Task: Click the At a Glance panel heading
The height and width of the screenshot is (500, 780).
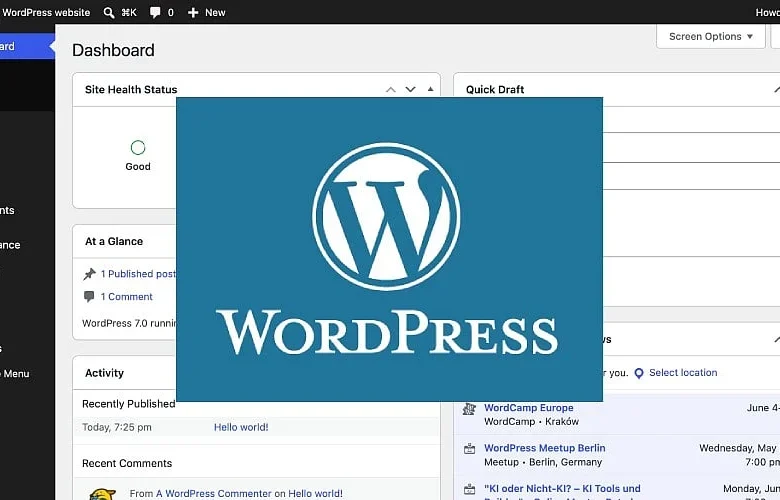Action: point(114,241)
